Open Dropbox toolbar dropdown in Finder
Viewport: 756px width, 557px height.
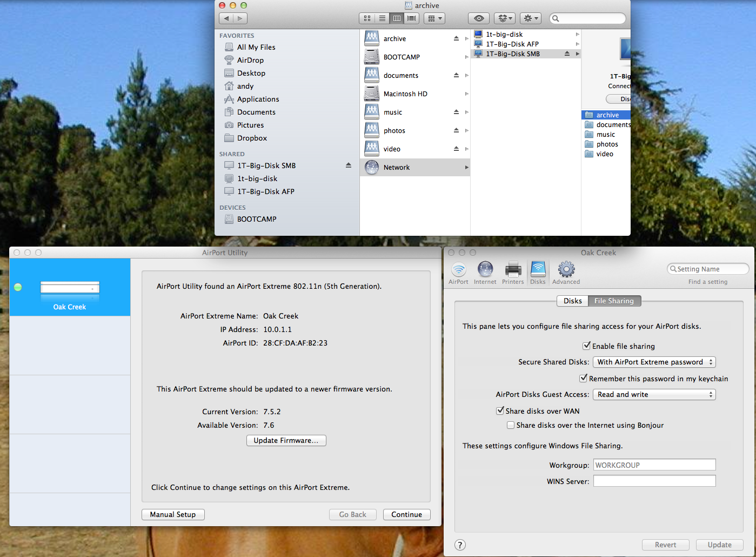504,18
